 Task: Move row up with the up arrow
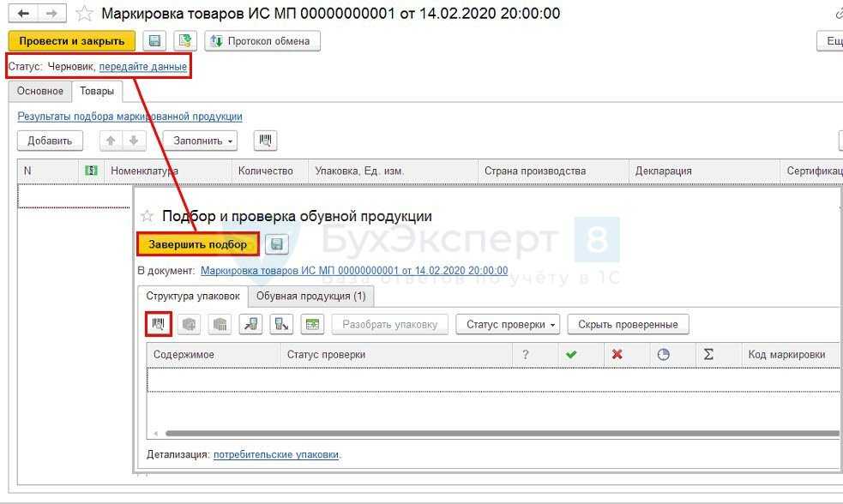pyautogui.click(x=111, y=141)
